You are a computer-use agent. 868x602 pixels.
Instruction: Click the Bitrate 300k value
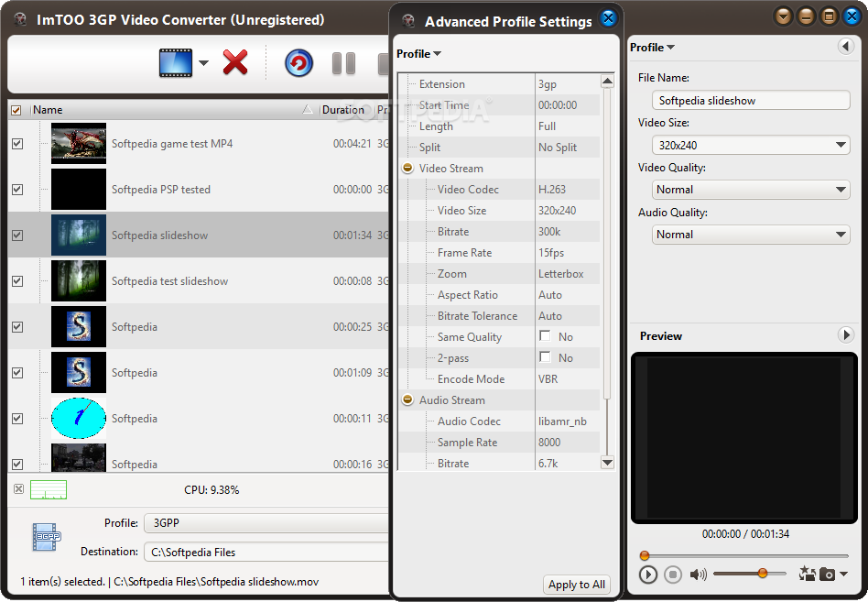pyautogui.click(x=549, y=232)
